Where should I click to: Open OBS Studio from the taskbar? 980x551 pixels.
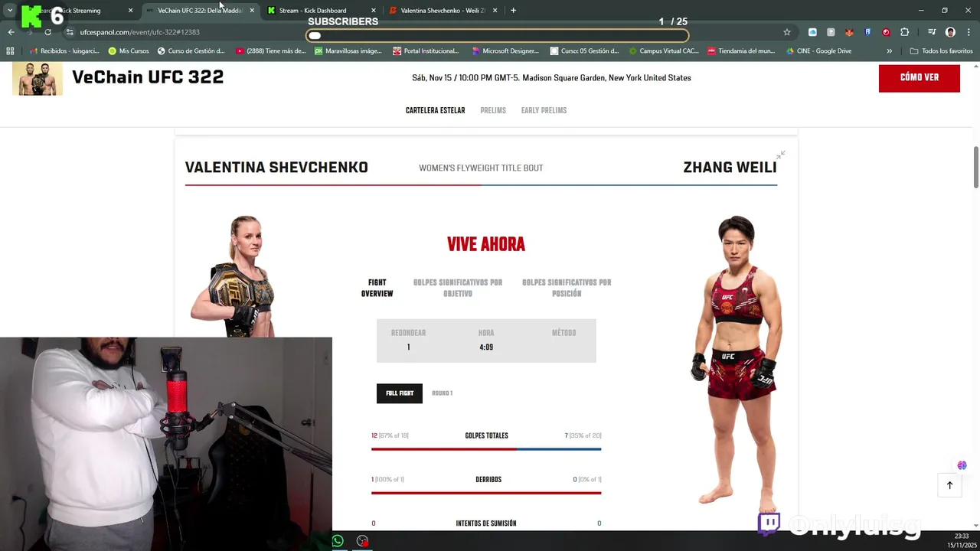pyautogui.click(x=362, y=541)
